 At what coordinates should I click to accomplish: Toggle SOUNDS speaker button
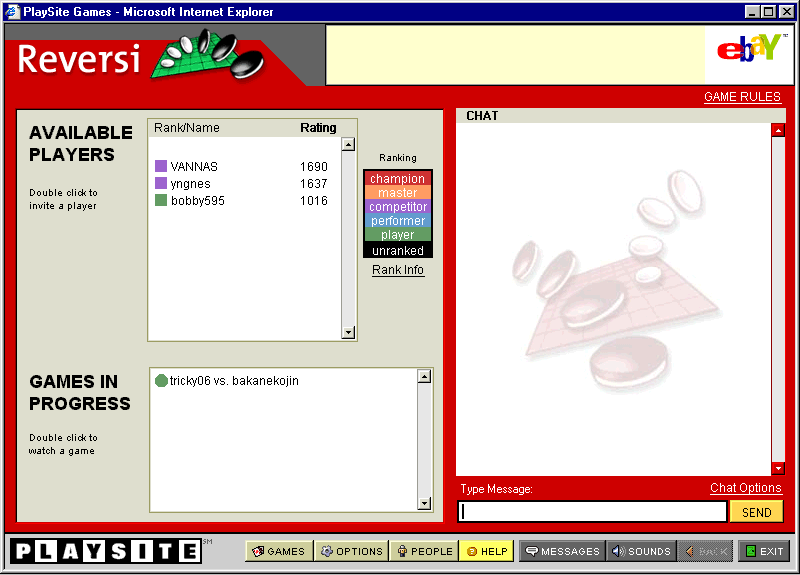(641, 551)
